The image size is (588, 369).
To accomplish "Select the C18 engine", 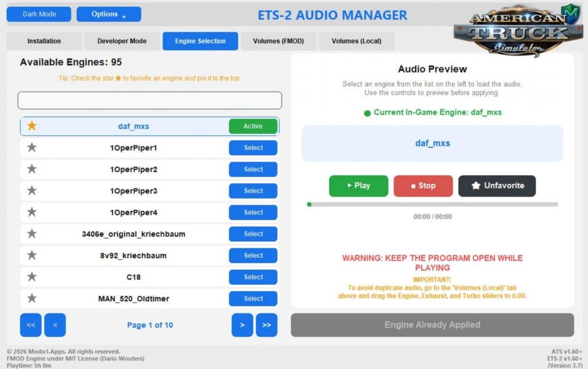I will click(253, 277).
